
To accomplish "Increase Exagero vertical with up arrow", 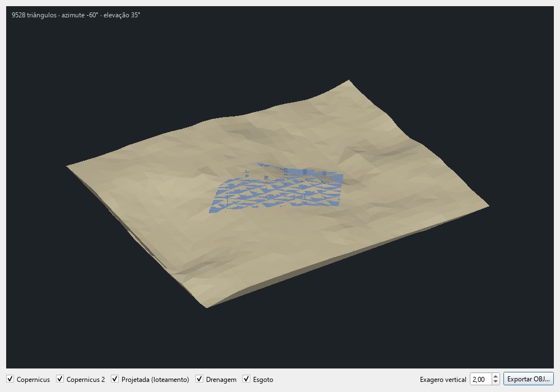I will 496,376.
